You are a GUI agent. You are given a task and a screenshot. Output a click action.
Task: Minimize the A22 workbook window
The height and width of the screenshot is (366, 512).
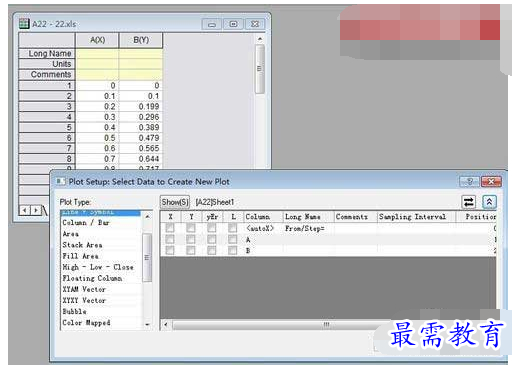pyautogui.click(x=212, y=24)
